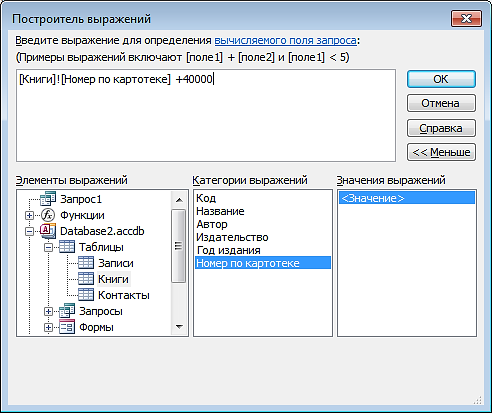Screen dimensions: 492x413
Task: Select the Формы tree label
Action: 96,327
